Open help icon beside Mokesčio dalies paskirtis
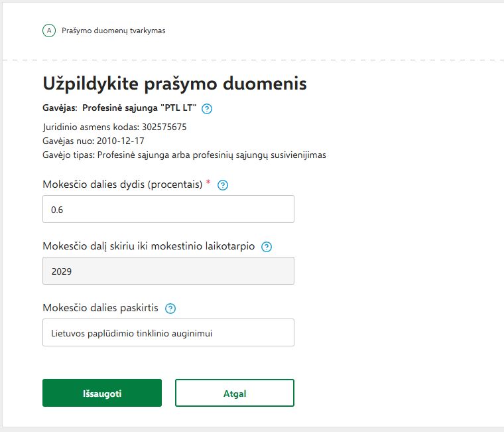The image size is (504, 432). [170, 309]
